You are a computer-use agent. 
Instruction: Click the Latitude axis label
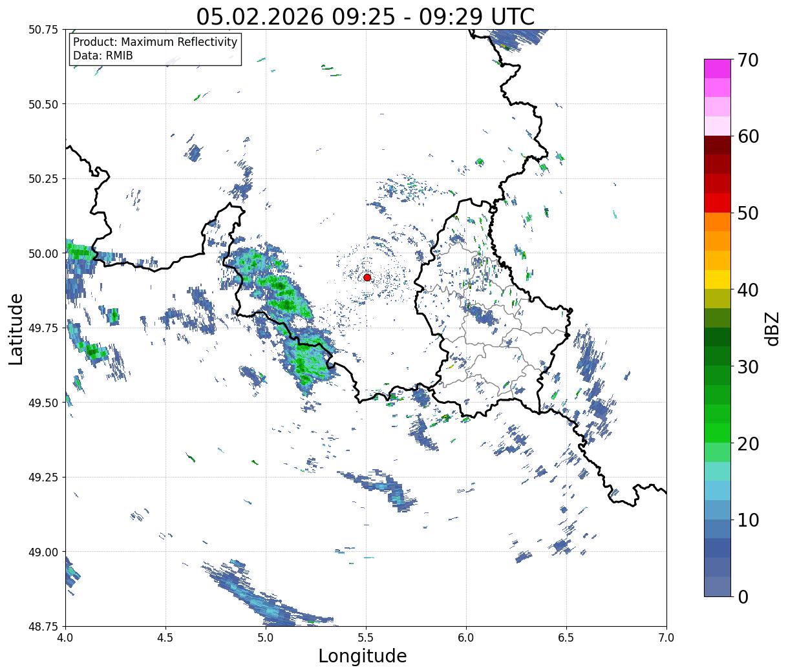tap(16, 328)
